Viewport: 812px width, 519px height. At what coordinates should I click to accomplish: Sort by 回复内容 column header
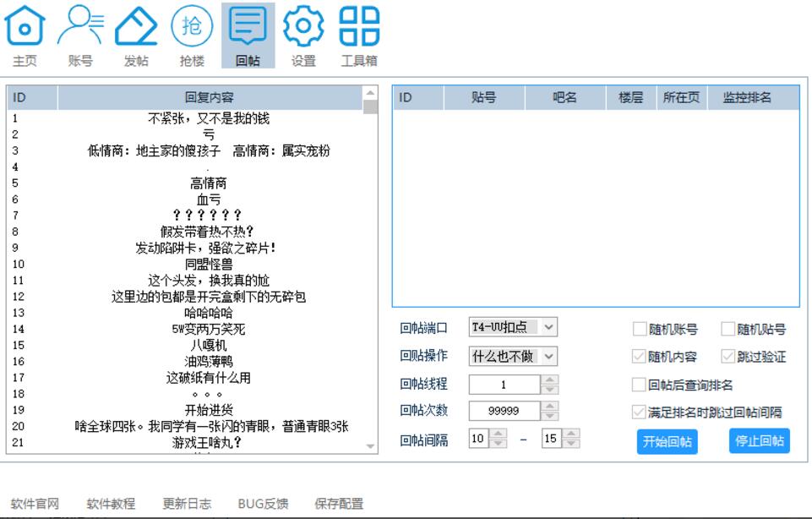pos(210,97)
